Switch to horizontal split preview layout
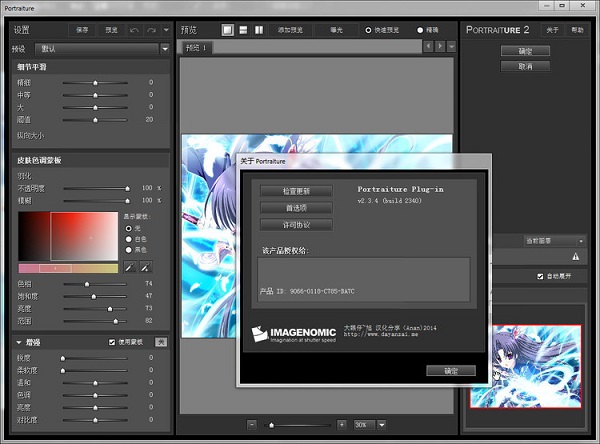The width and height of the screenshot is (600, 444). pos(244,30)
